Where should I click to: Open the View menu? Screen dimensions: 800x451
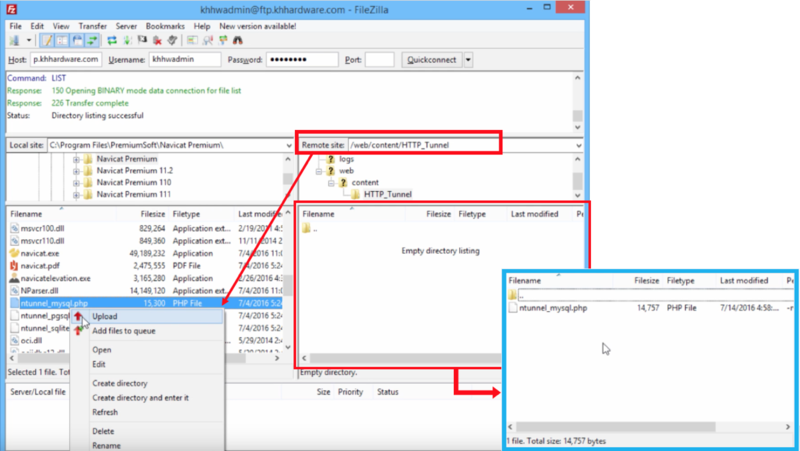(x=61, y=26)
